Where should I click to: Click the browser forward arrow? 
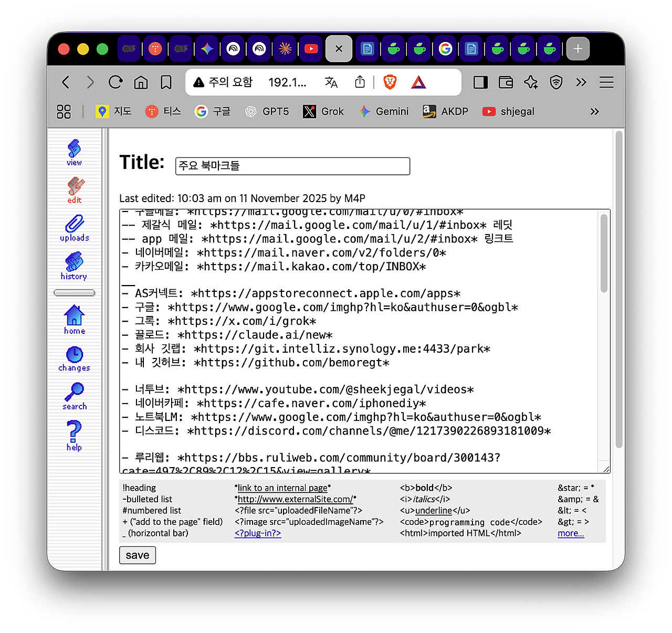pyautogui.click(x=90, y=82)
